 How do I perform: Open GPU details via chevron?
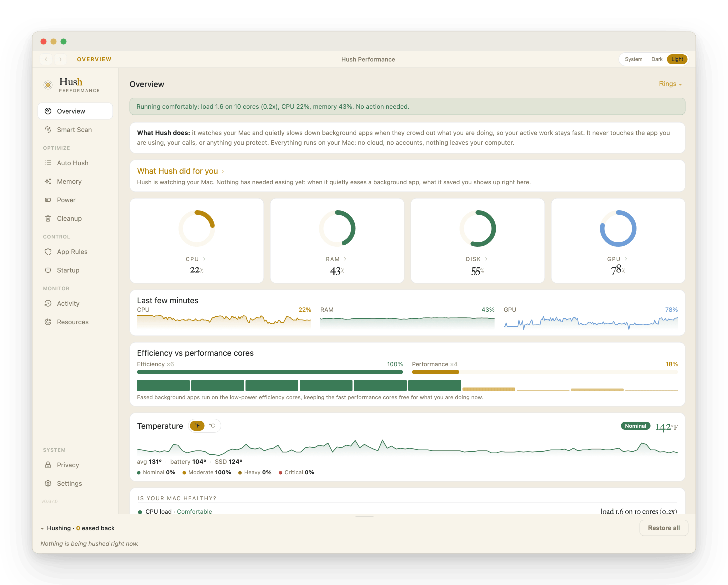pyautogui.click(x=626, y=259)
